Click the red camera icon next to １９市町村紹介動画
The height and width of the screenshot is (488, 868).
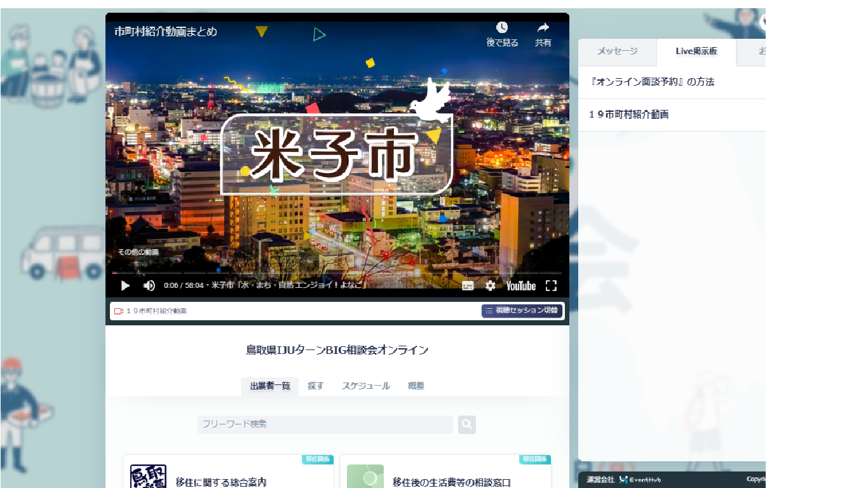[x=118, y=311]
